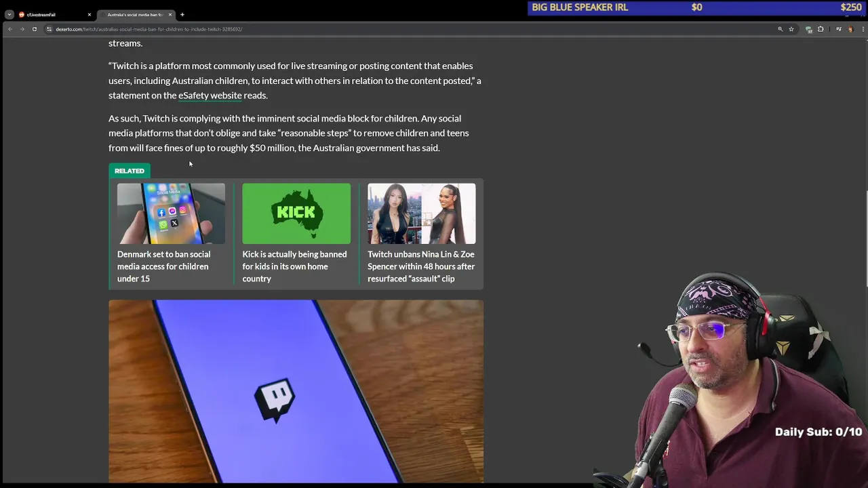Close the Australia's social media ban tab
Screen dimensions: 868x488
coord(170,14)
